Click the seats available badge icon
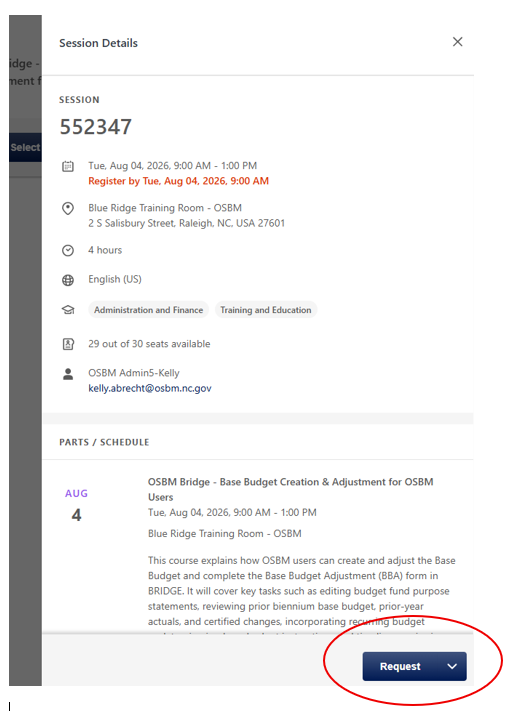The width and height of the screenshot is (518, 711). 68,344
